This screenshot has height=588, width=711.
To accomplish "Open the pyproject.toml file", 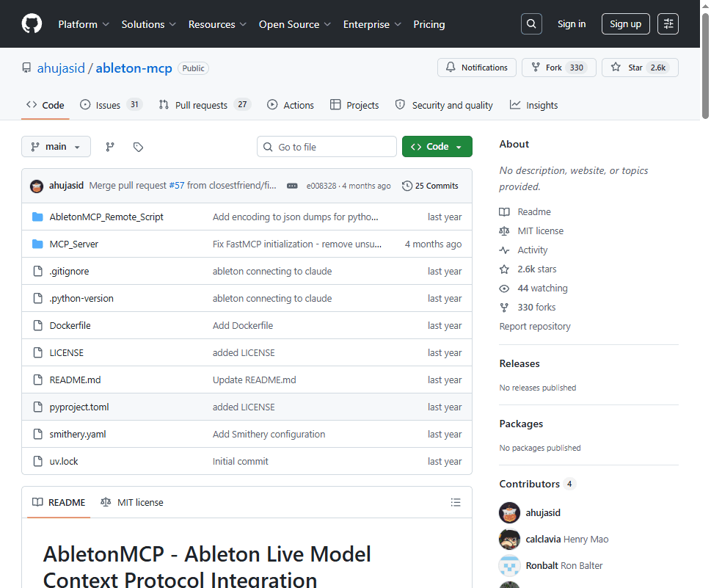I will [x=79, y=407].
